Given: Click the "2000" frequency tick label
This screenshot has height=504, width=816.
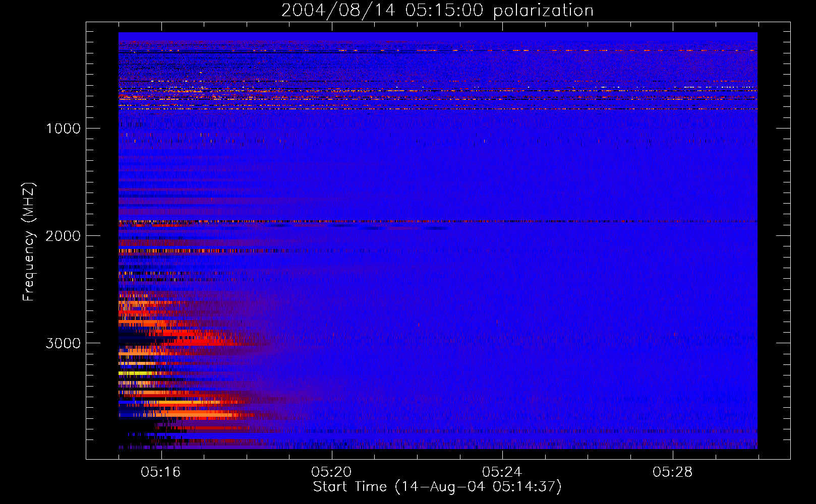Looking at the screenshot, I should click(63, 236).
